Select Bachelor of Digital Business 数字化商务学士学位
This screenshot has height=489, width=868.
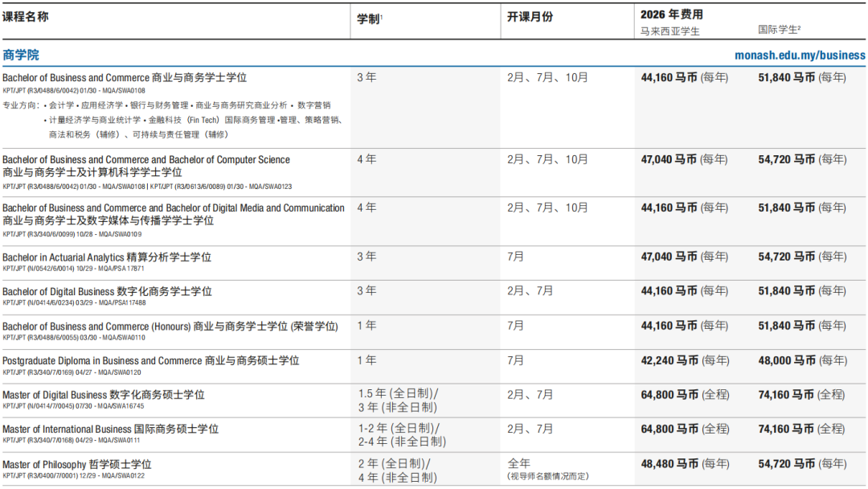click(107, 291)
